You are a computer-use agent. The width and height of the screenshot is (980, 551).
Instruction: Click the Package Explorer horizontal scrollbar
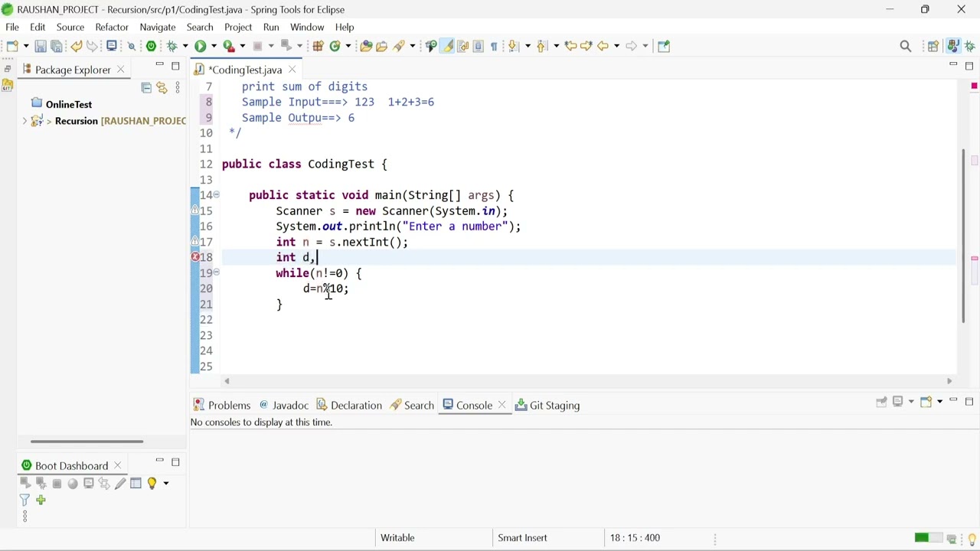tap(87, 441)
